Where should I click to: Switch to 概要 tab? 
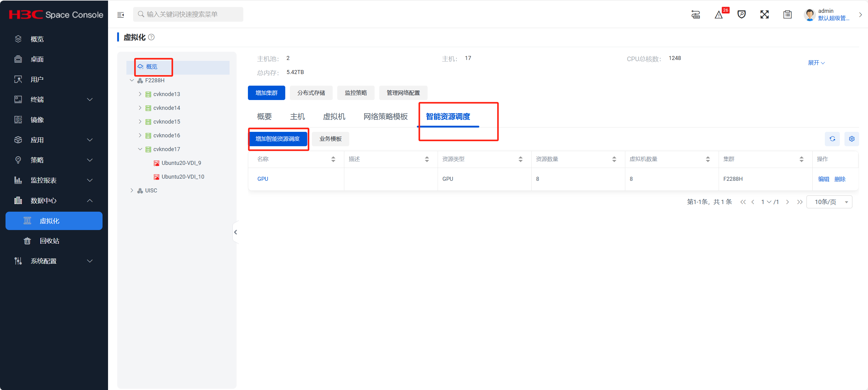[264, 117]
